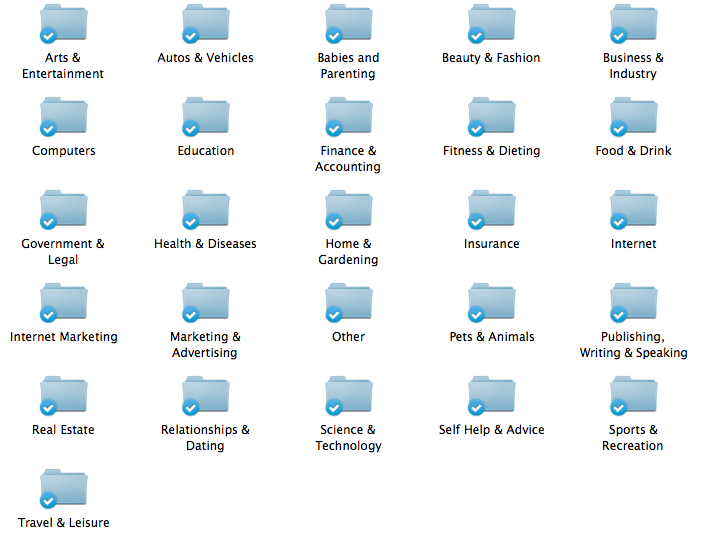Select the Fitness & Dieting folder icon
701x541 pixels.
tap(492, 117)
